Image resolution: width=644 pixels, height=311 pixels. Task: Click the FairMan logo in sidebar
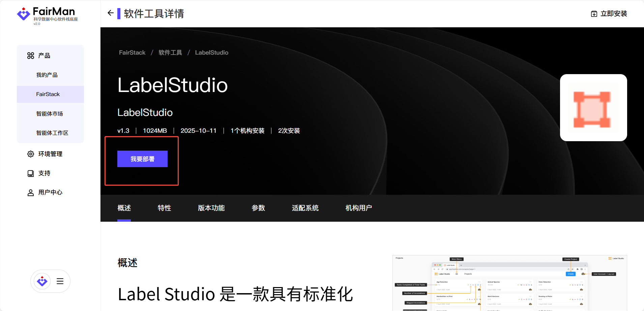pos(47,15)
